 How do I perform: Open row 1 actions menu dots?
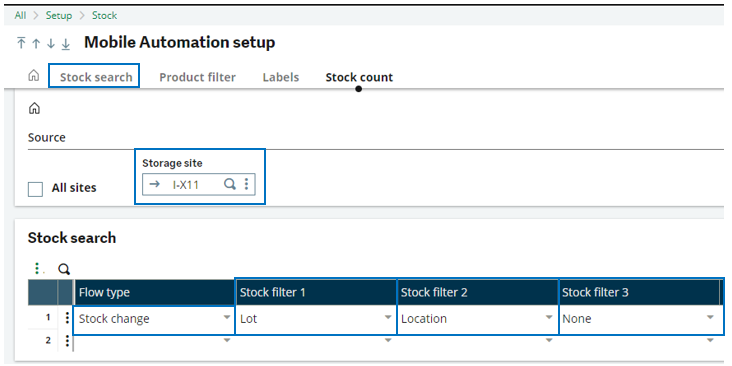click(67, 318)
